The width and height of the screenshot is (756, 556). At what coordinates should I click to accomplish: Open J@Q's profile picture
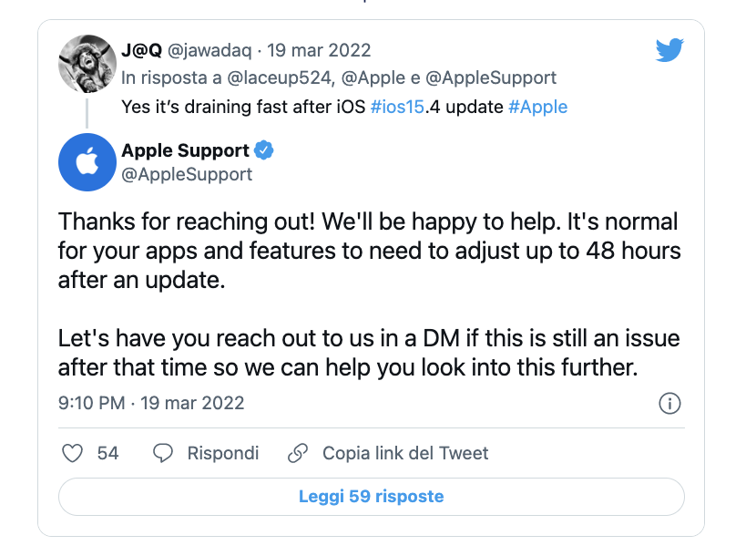point(86,63)
